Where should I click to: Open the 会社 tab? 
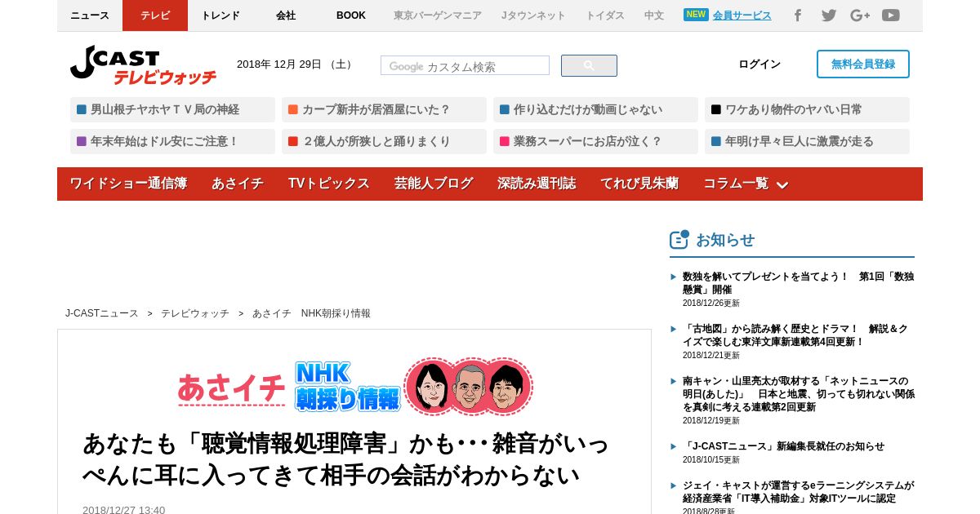pos(286,16)
